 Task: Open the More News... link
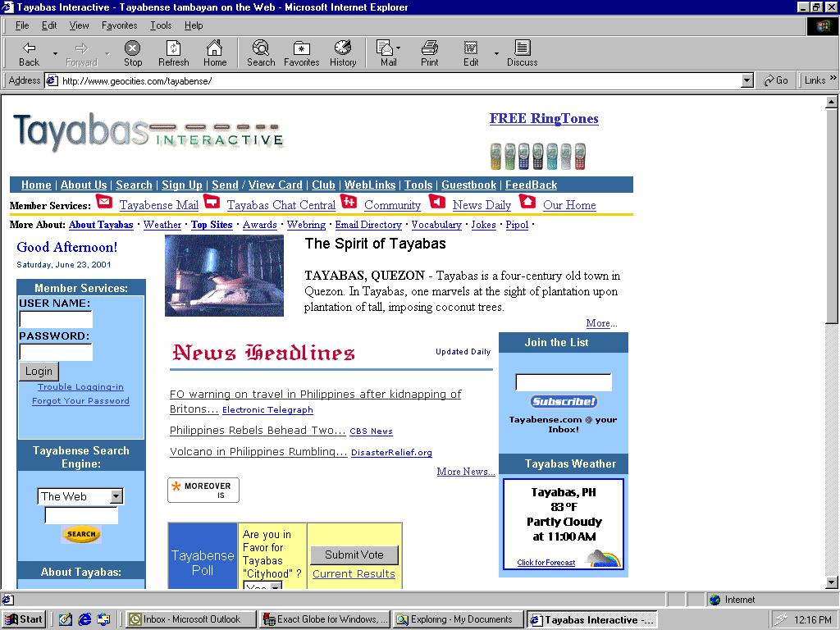coord(466,472)
